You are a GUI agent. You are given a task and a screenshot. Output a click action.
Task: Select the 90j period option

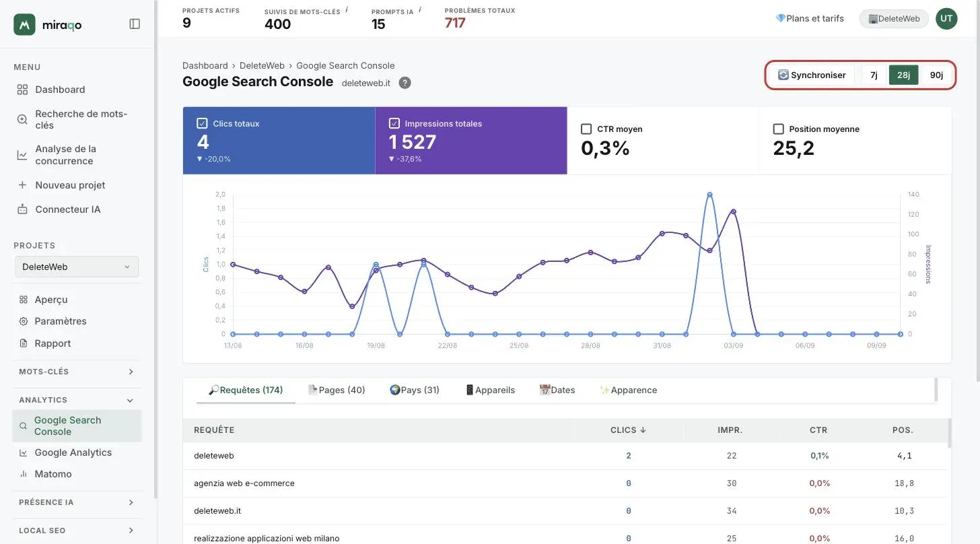936,75
